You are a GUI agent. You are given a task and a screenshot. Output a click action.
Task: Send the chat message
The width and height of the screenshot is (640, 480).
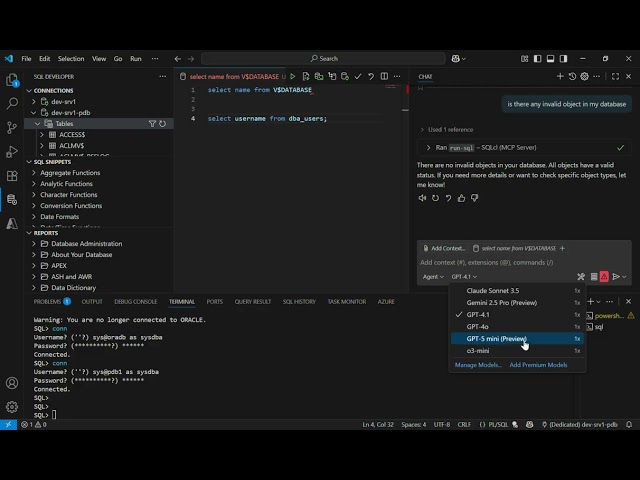[616, 277]
